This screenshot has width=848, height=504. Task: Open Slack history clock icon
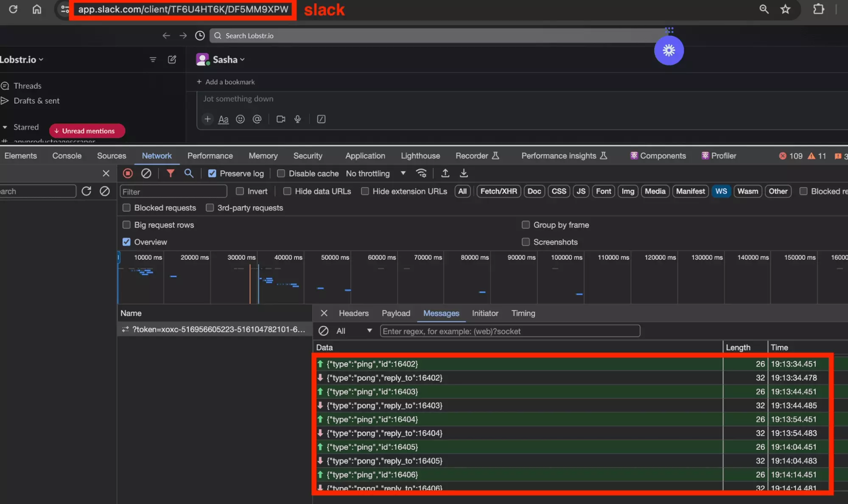pyautogui.click(x=200, y=36)
